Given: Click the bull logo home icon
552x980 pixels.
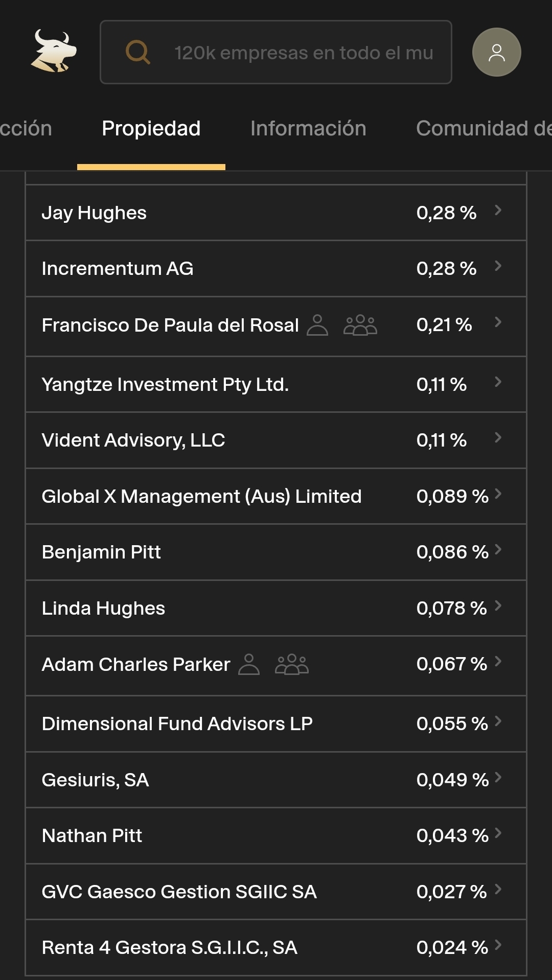Looking at the screenshot, I should [x=53, y=51].
